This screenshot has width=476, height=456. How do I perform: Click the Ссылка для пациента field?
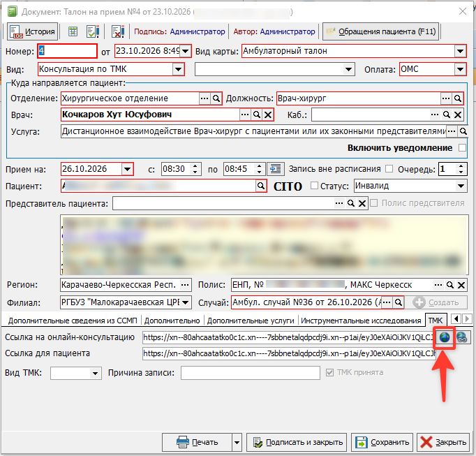tap(289, 353)
